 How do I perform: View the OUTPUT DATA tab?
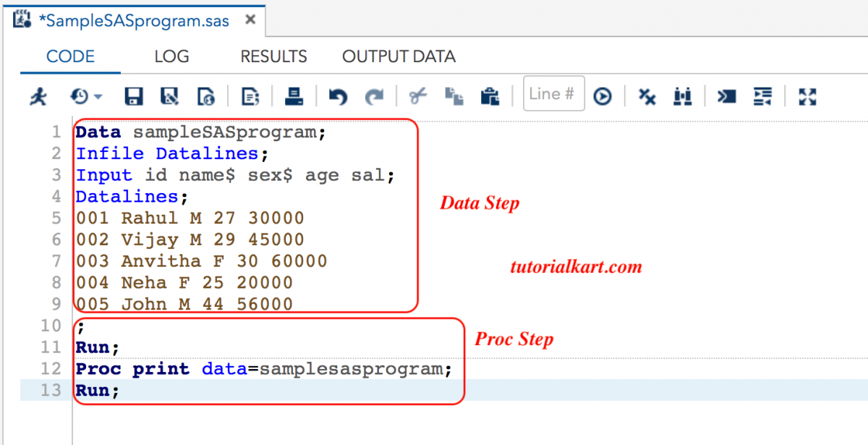pyautogui.click(x=398, y=56)
